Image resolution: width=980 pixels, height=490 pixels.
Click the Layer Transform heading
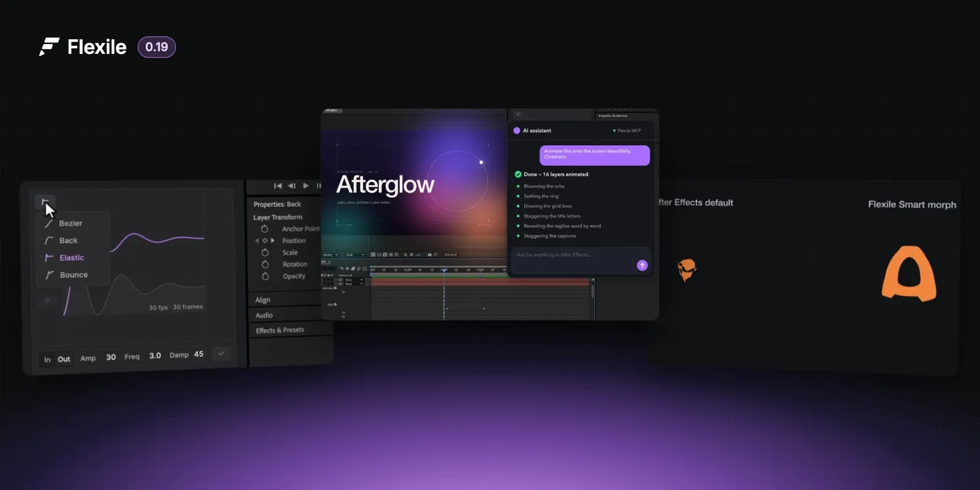click(278, 217)
